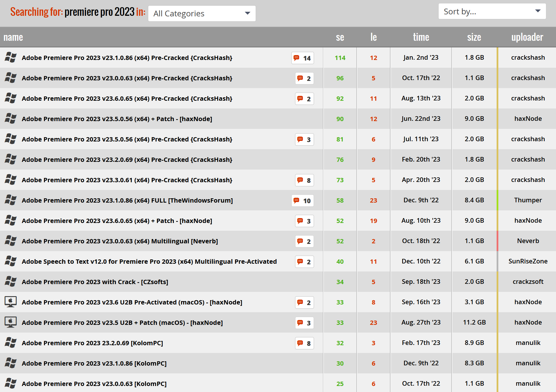The image size is (556, 392).
Task: Click the le column header
Action: click(x=373, y=37)
